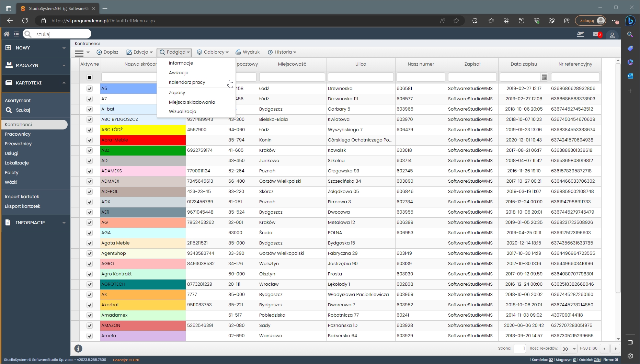The width and height of the screenshot is (640, 364).
Task: Click the red Abra-Meble colored cell
Action: (143, 140)
